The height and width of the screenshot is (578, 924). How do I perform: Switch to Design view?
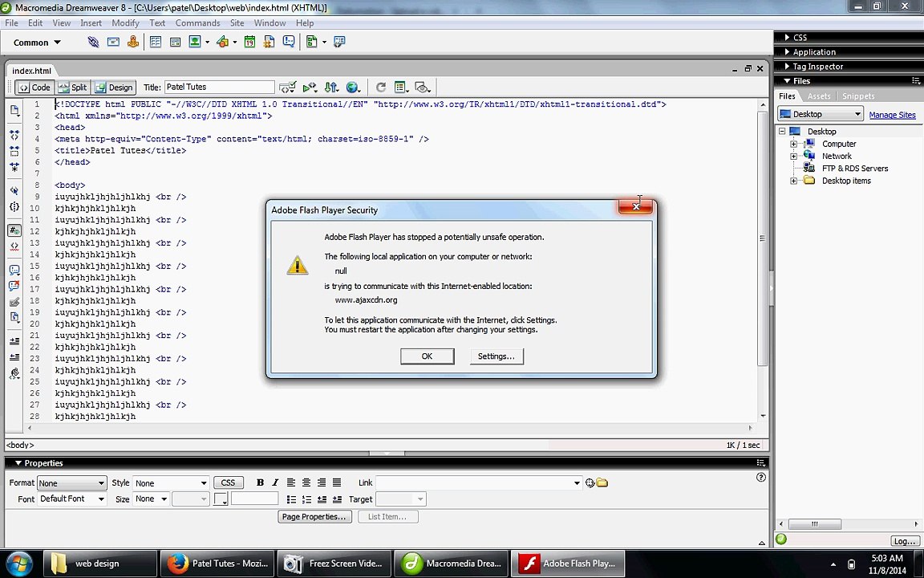pos(115,88)
